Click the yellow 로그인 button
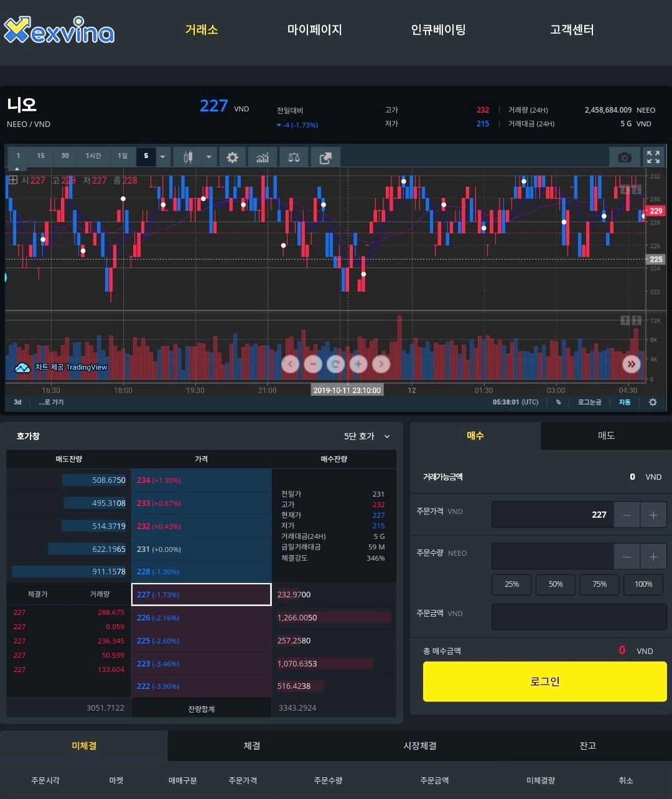Image resolution: width=672 pixels, height=799 pixels. pyautogui.click(x=544, y=681)
